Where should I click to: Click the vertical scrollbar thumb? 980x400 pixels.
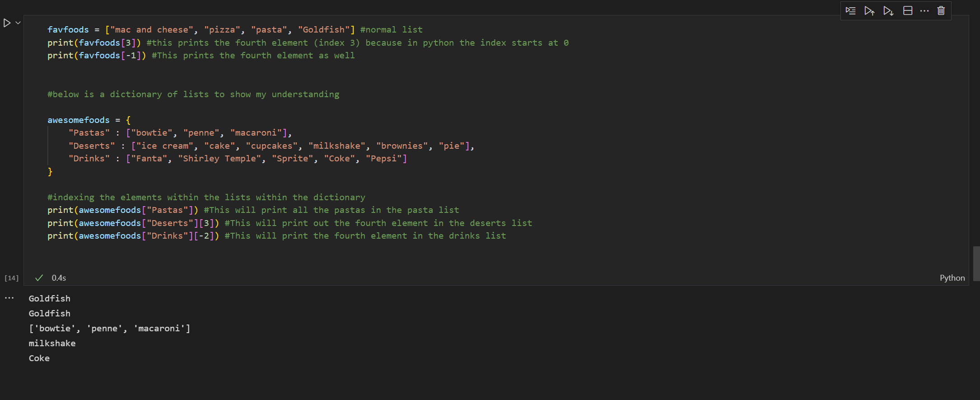pyautogui.click(x=976, y=264)
